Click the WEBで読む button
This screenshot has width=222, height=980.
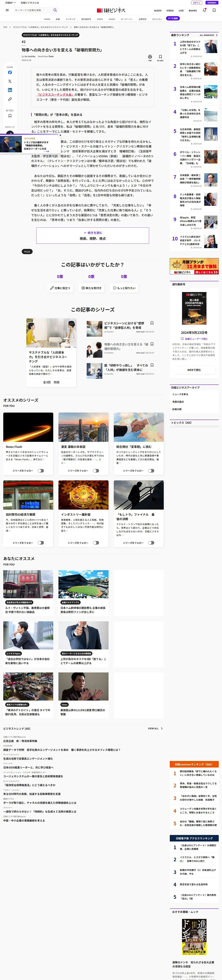click(194, 370)
